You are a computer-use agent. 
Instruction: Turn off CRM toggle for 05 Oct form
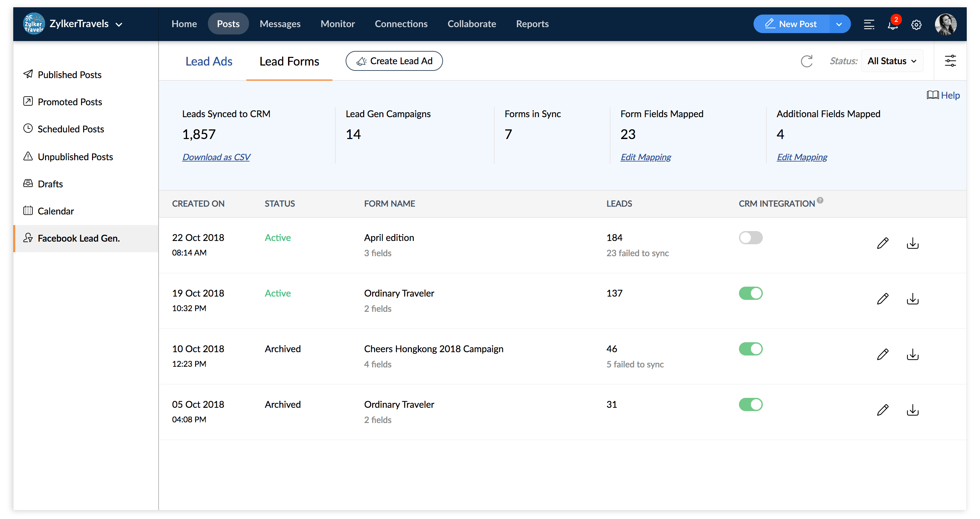[x=750, y=404]
